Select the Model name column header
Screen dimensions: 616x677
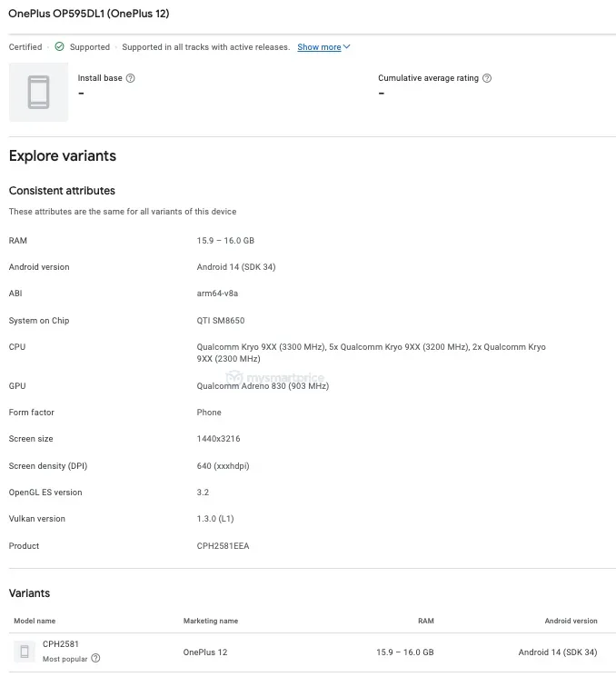tap(35, 621)
